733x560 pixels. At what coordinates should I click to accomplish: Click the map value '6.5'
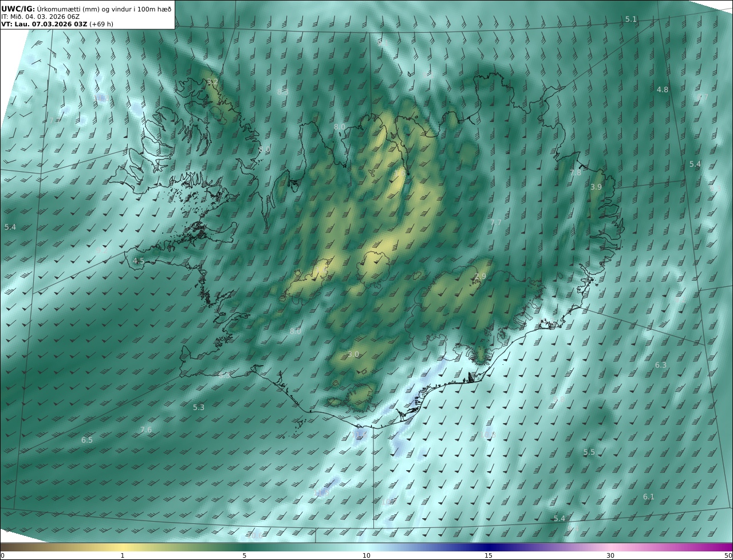(x=86, y=440)
